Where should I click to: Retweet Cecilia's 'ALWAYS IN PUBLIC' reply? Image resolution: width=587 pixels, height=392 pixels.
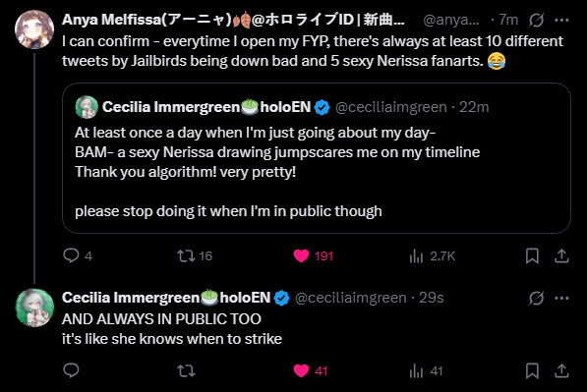(x=186, y=370)
